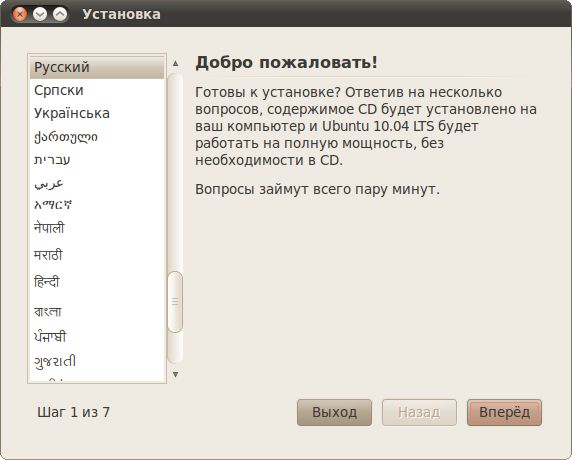
Task: Minimize the Установка window
Action: [x=40, y=14]
